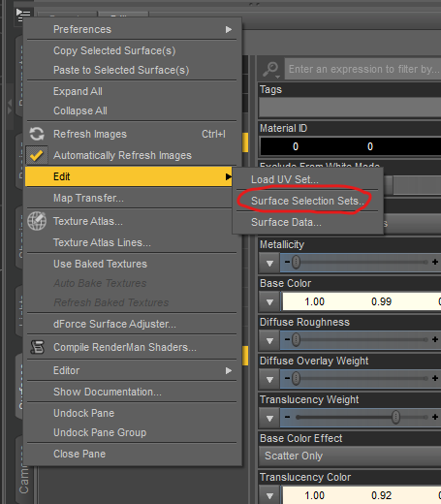Viewport: 441px width, 504px height.
Task: Decrease Diffuse Roughness with minus button
Action: point(287,339)
